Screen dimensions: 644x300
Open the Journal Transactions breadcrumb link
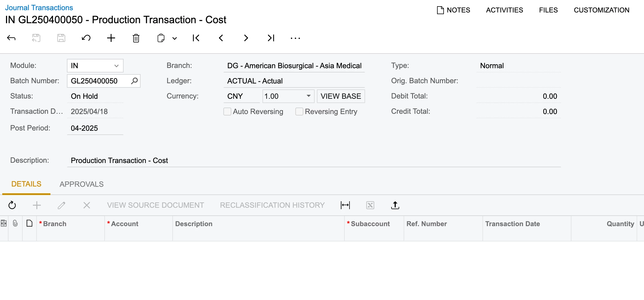point(39,8)
